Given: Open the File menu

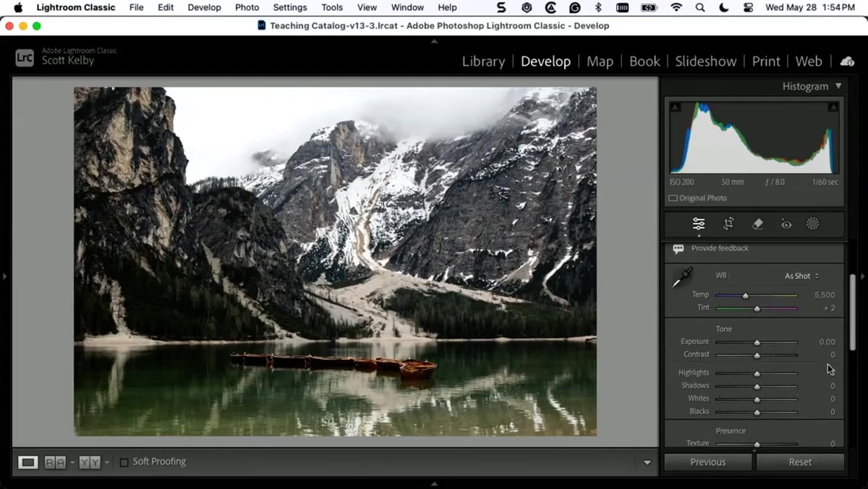Looking at the screenshot, I should 136,7.
